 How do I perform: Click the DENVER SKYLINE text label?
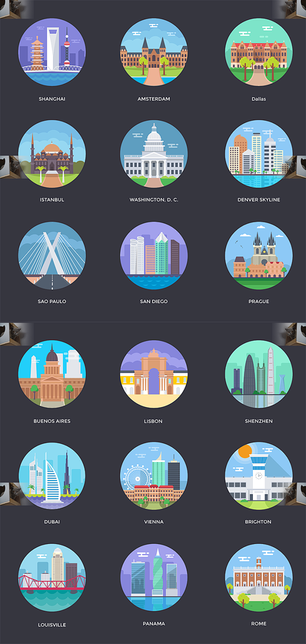pos(259,200)
